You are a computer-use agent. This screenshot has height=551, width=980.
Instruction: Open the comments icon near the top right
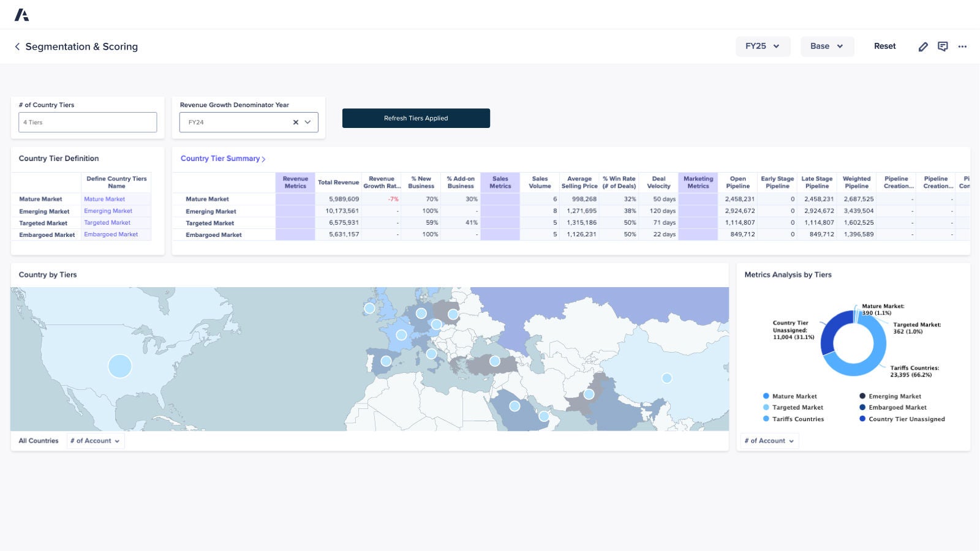click(x=943, y=47)
